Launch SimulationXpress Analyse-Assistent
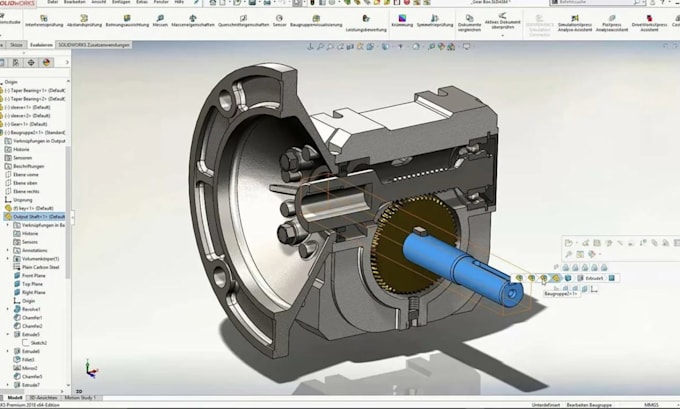This screenshot has height=409, width=680. (x=575, y=23)
